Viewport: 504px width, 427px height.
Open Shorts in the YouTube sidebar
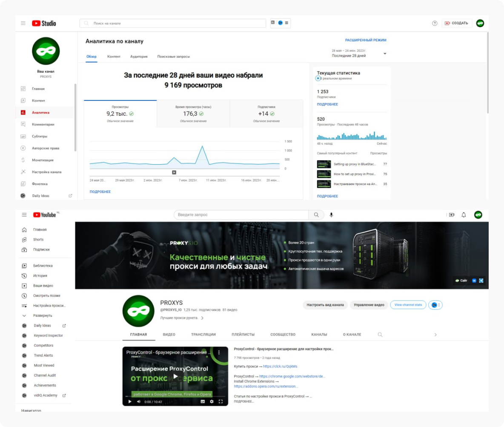pyautogui.click(x=45, y=240)
